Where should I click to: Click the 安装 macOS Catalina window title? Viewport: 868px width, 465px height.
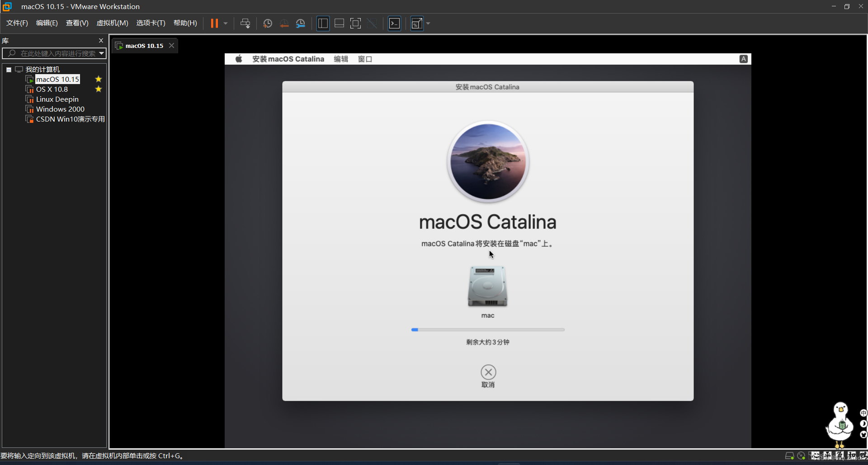(487, 87)
